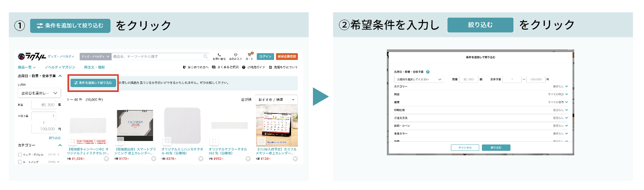Open the はじめての方へ link
Viewport: 644px width, 190px height.
tap(195, 67)
